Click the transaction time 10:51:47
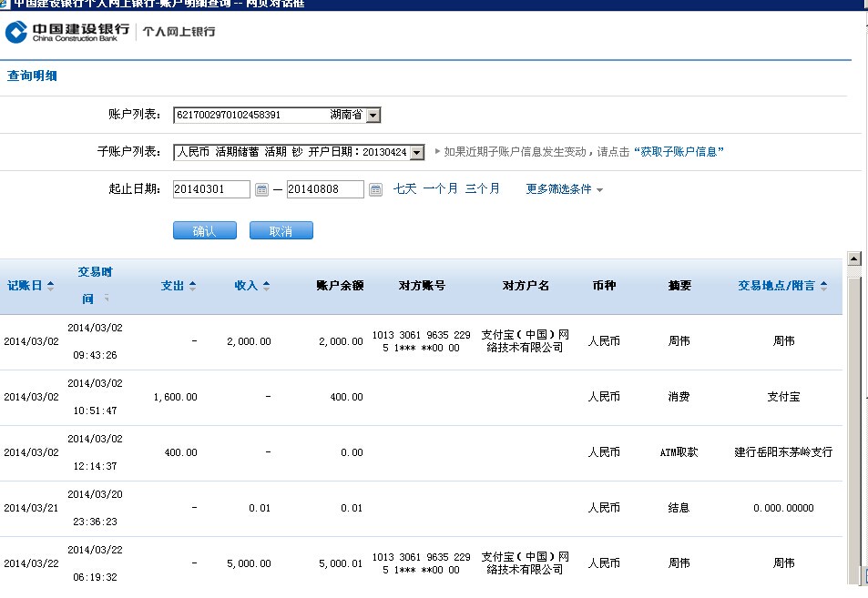This screenshot has width=868, height=598. [96, 411]
